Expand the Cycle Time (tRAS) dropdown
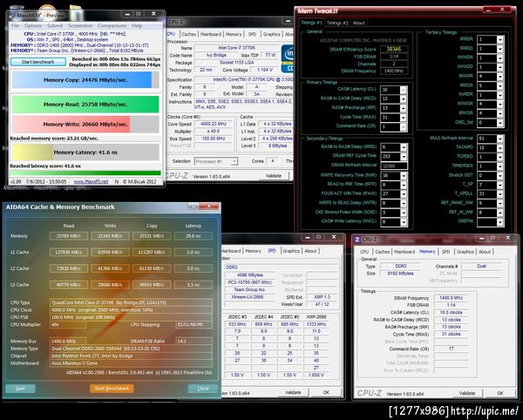 click(x=404, y=118)
